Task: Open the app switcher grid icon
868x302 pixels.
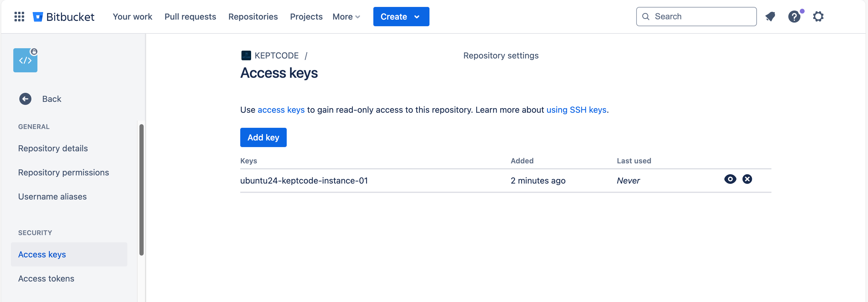Action: [x=19, y=17]
